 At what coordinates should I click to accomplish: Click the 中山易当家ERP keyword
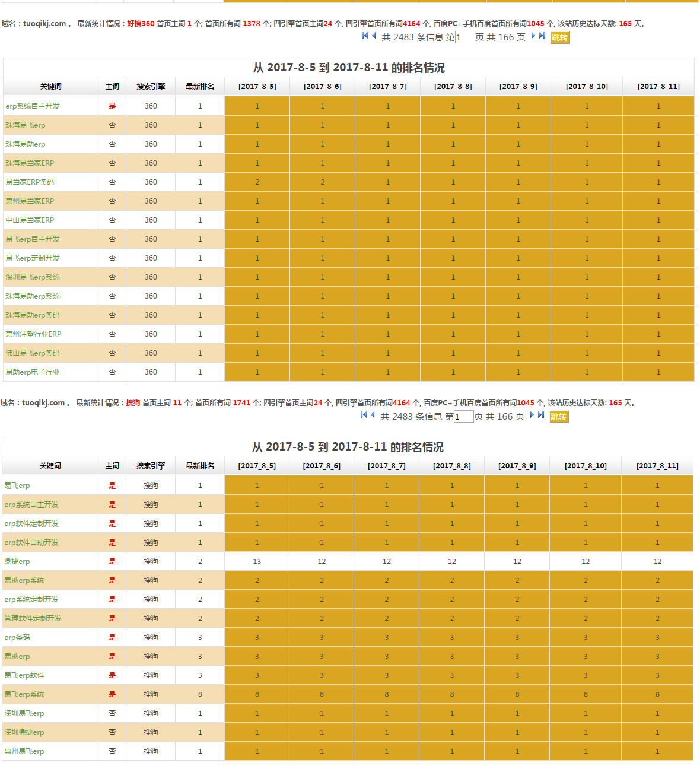[x=30, y=220]
